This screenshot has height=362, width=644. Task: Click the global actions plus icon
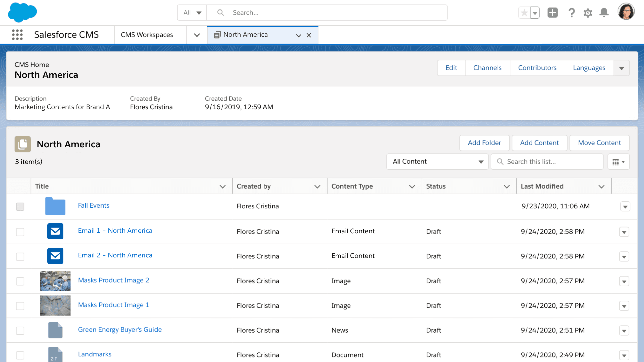(x=552, y=13)
